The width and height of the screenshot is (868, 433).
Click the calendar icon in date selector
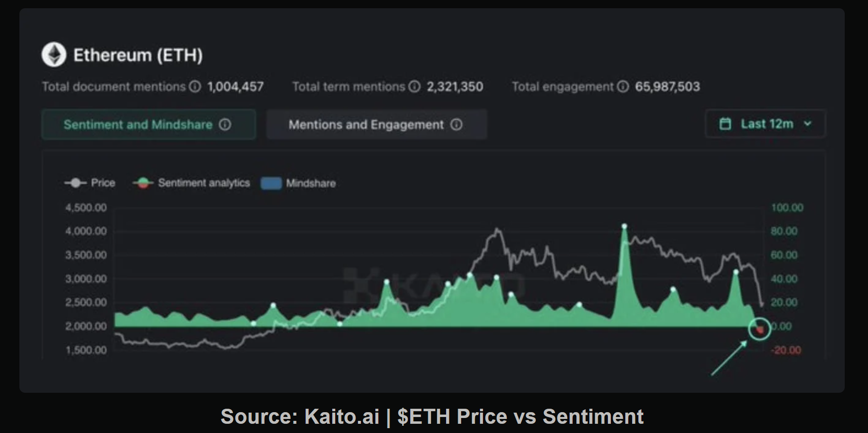click(725, 124)
